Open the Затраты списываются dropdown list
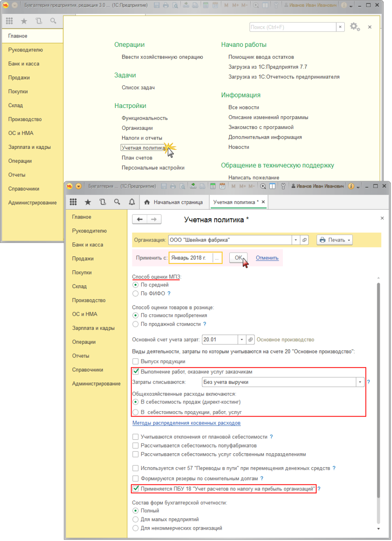The image size is (392, 541). pos(360,382)
